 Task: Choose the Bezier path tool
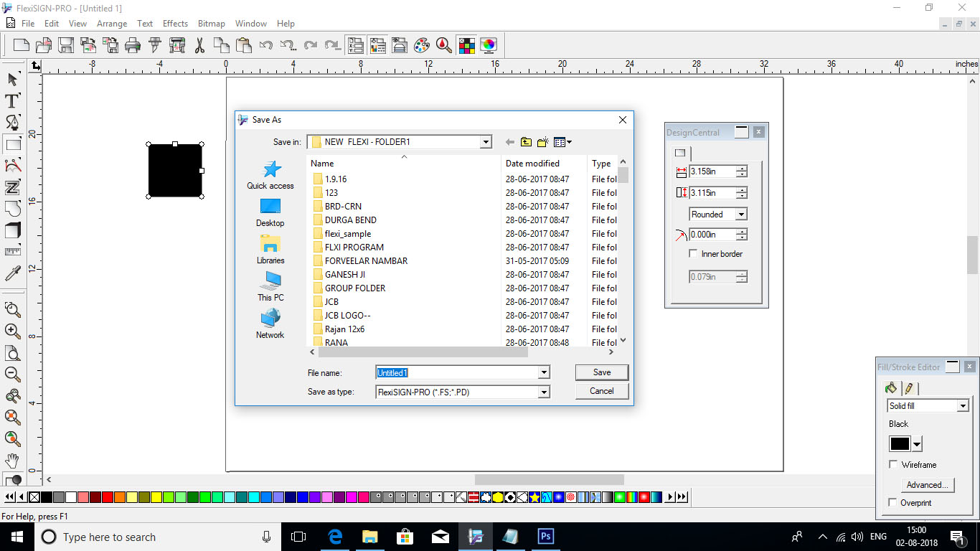coord(11,122)
